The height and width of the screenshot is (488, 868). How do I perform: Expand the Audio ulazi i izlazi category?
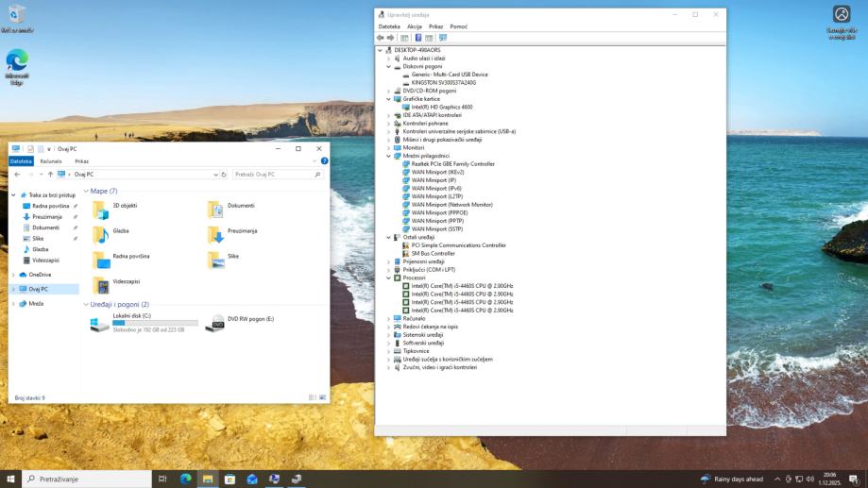coord(388,59)
